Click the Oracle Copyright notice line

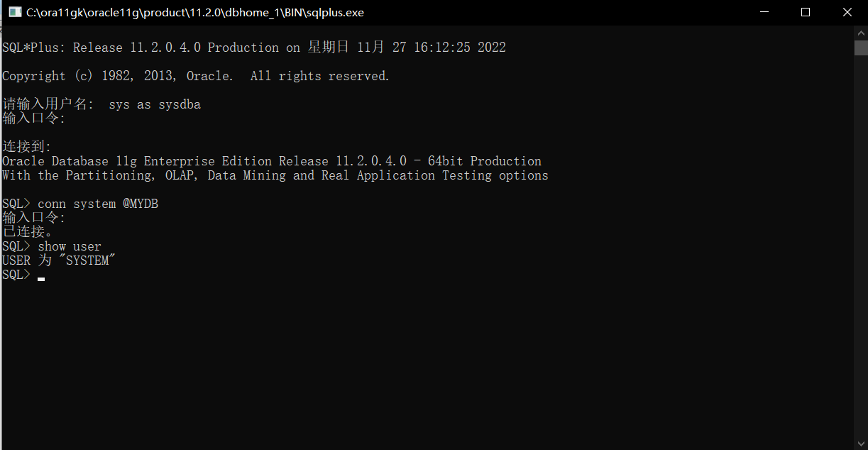(196, 76)
